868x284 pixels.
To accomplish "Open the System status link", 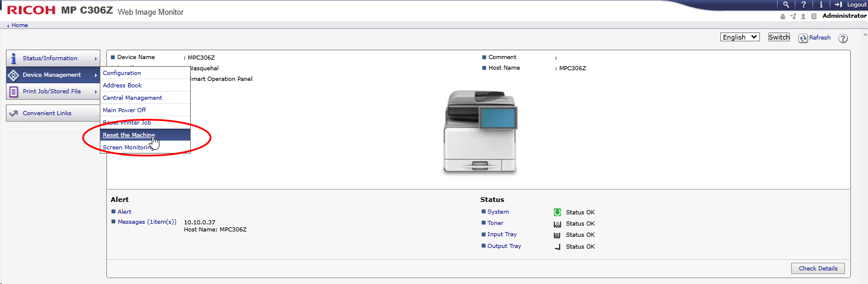I will 498,211.
